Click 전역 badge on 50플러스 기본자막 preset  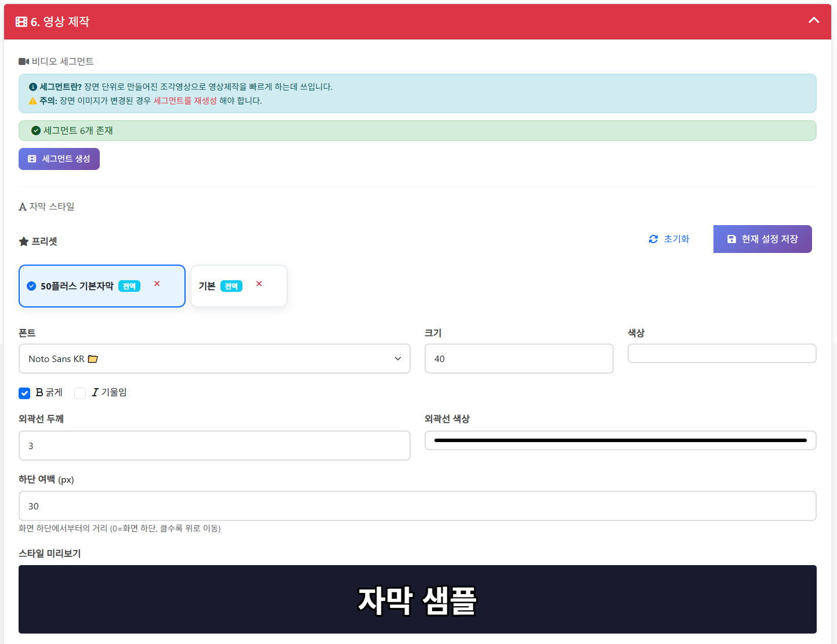pos(129,286)
